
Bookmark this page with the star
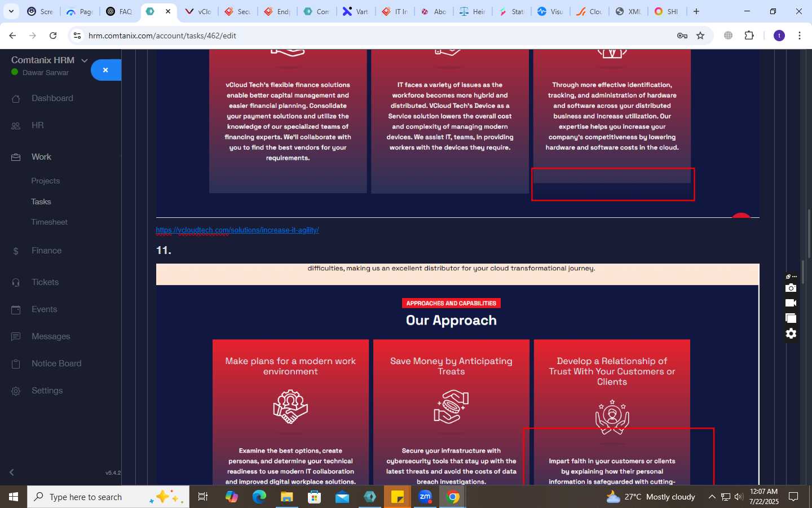point(700,36)
